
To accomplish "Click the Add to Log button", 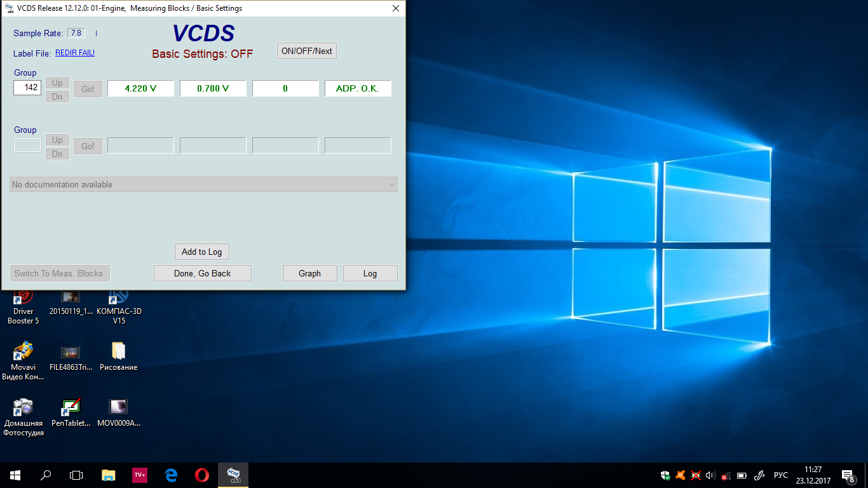I will pos(201,252).
